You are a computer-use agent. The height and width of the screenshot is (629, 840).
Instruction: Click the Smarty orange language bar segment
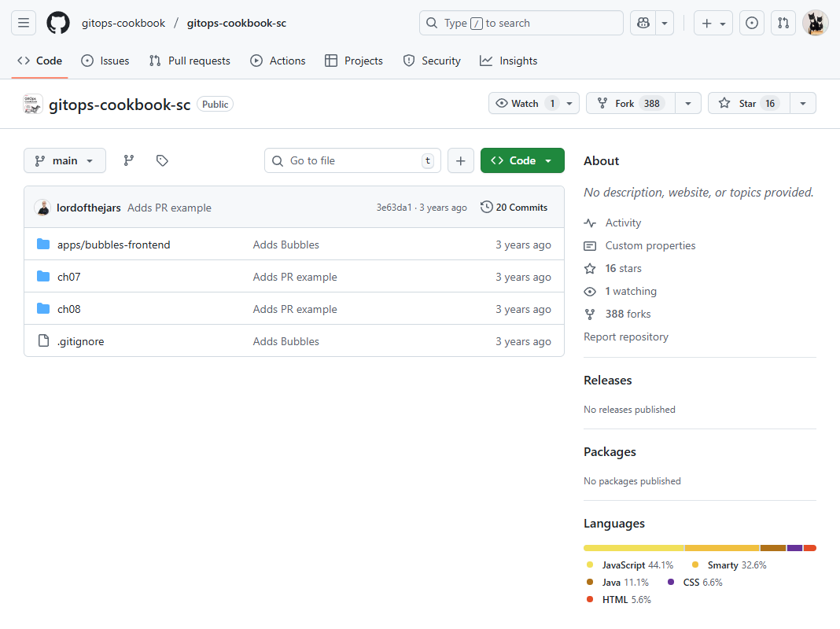[722, 548]
